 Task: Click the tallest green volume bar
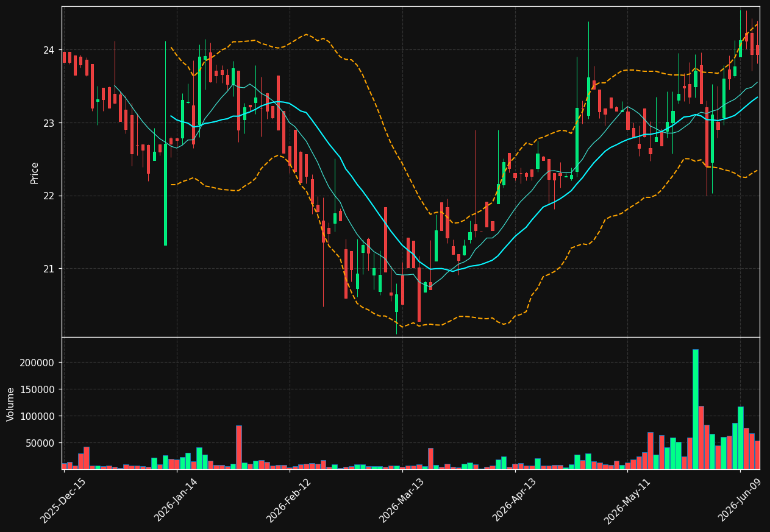695,409
